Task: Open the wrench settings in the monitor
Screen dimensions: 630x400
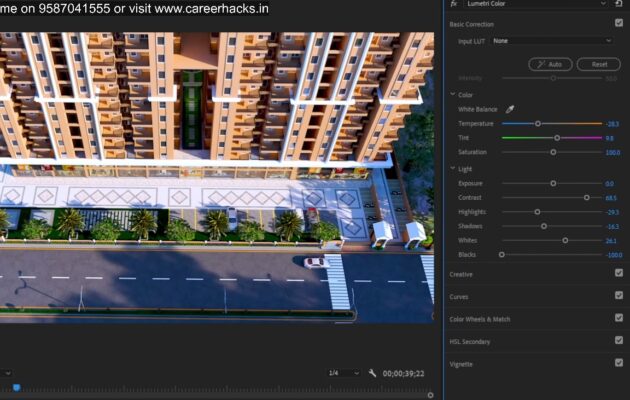Action: [372, 373]
